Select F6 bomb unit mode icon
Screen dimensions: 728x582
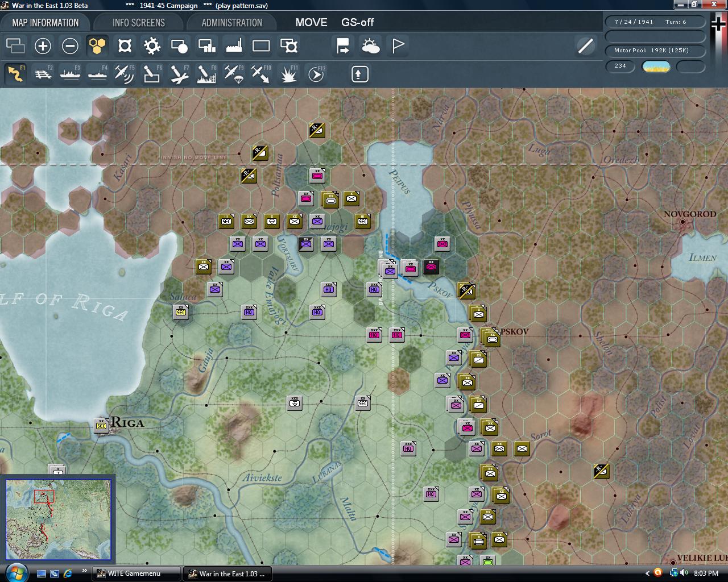coord(152,74)
